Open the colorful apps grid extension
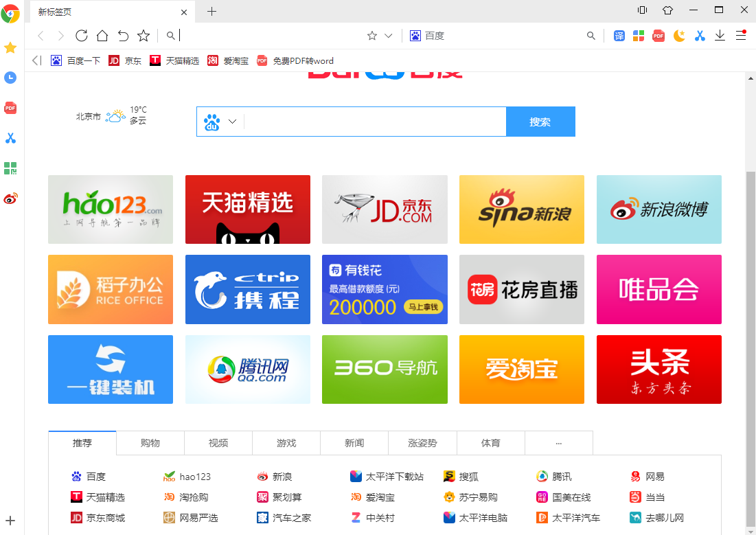Viewport: 756px width, 535px height. pyautogui.click(x=639, y=36)
